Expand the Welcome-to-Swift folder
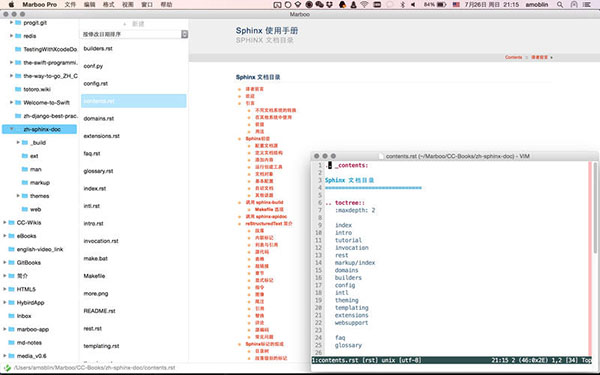 [x=11, y=102]
